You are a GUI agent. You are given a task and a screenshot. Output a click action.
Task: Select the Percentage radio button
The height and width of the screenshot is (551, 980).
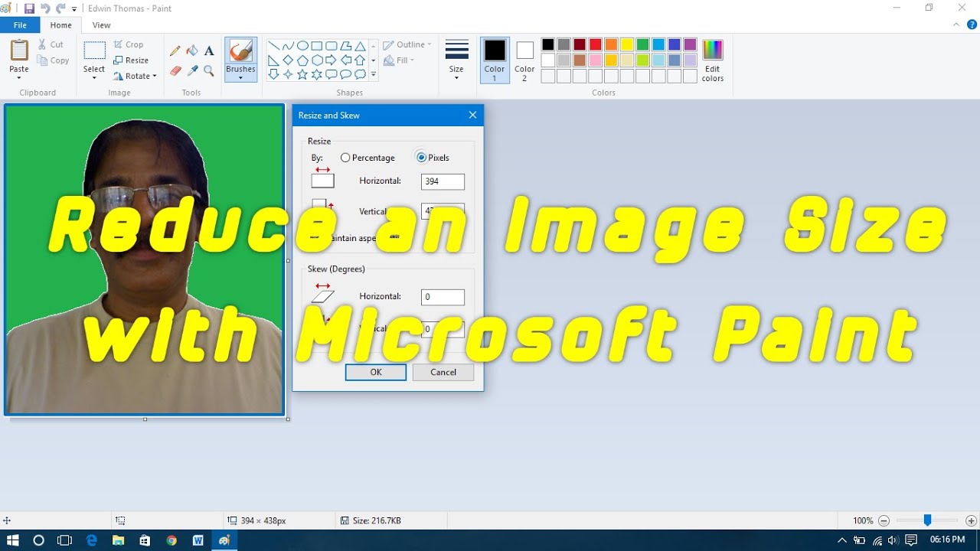point(345,158)
